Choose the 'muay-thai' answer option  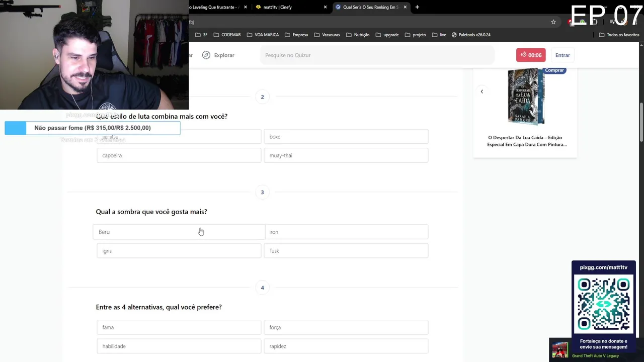(346, 155)
